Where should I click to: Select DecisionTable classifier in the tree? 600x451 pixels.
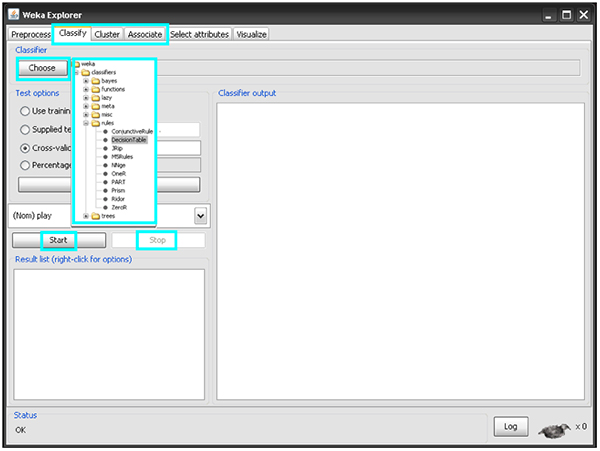coord(129,140)
